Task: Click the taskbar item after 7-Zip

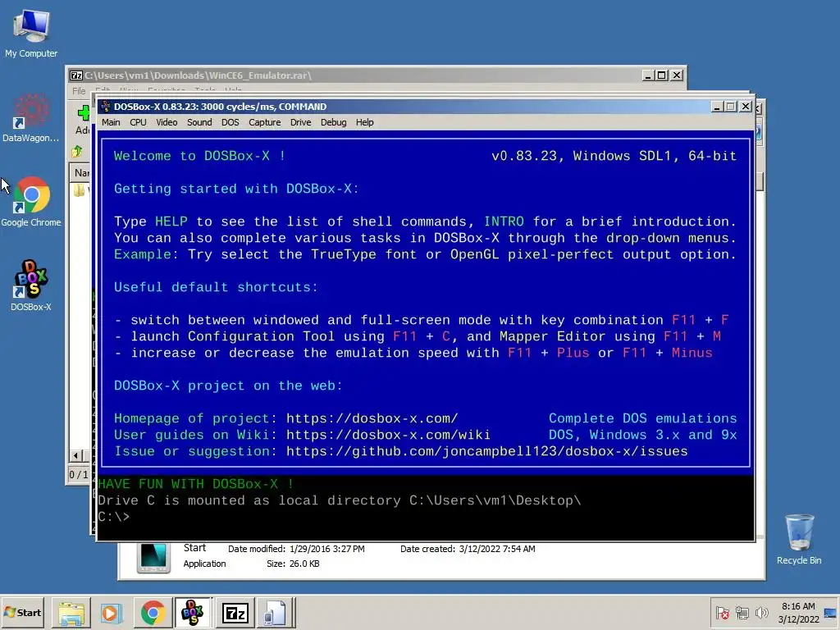Action: tap(276, 612)
